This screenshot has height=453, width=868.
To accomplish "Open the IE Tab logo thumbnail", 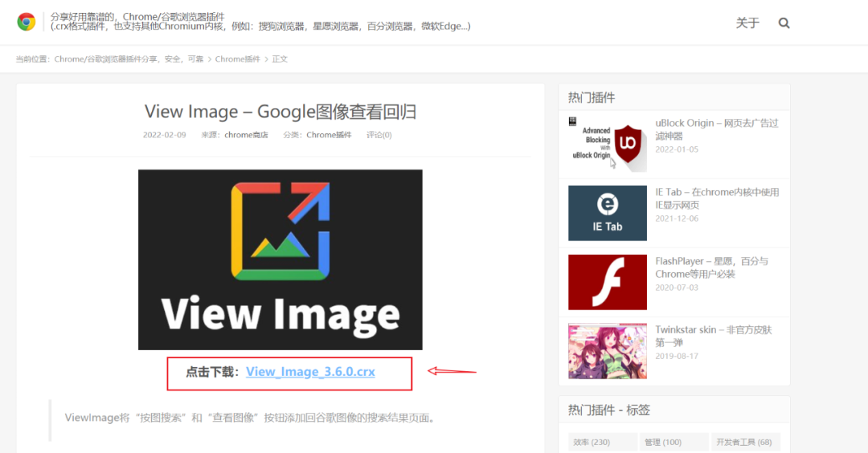I will point(607,213).
